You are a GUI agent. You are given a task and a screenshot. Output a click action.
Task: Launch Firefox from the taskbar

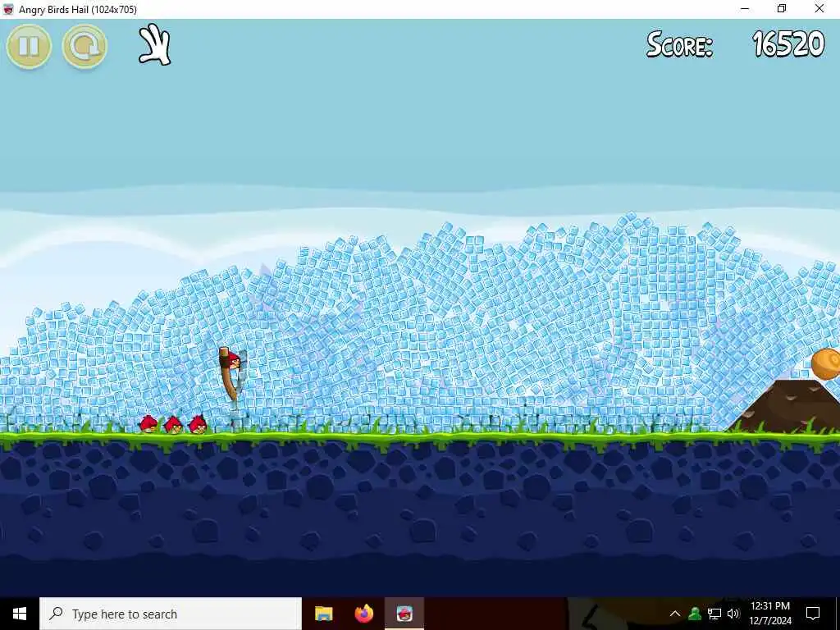pyautogui.click(x=364, y=614)
